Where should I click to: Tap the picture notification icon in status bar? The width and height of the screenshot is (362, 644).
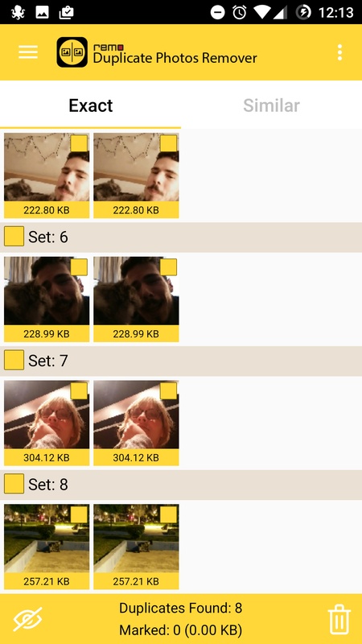coord(43,13)
